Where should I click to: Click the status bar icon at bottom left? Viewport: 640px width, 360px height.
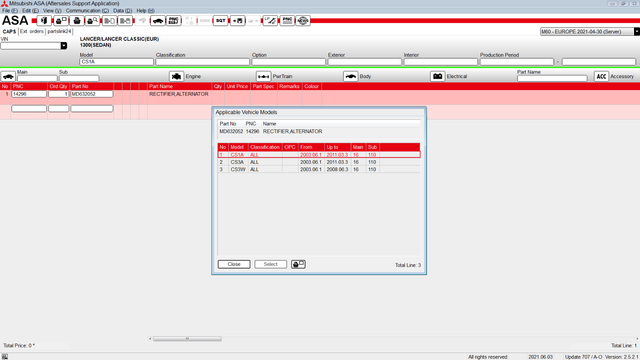4,357
